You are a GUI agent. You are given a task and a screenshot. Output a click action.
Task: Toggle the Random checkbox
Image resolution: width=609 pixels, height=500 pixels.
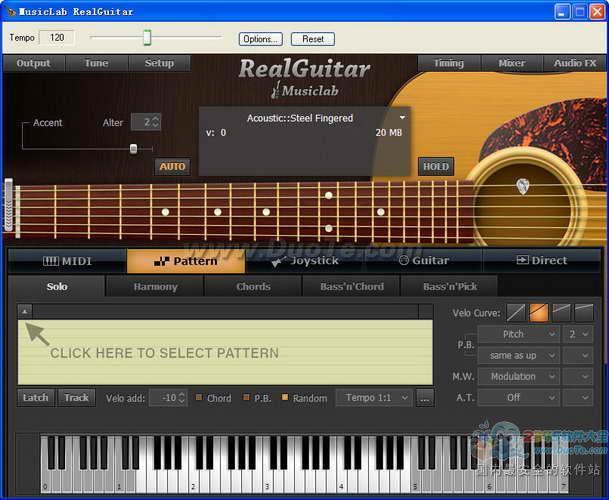click(x=285, y=397)
